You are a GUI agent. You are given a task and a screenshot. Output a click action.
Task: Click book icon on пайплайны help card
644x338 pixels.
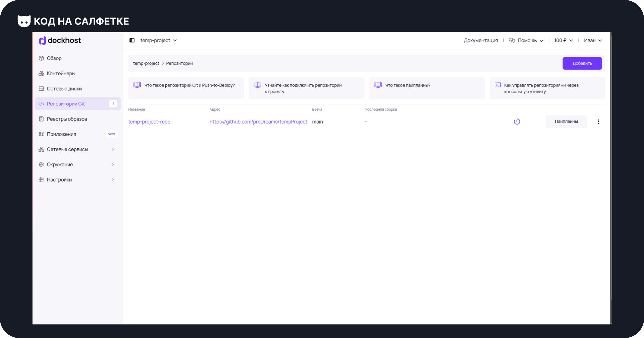[x=378, y=85]
